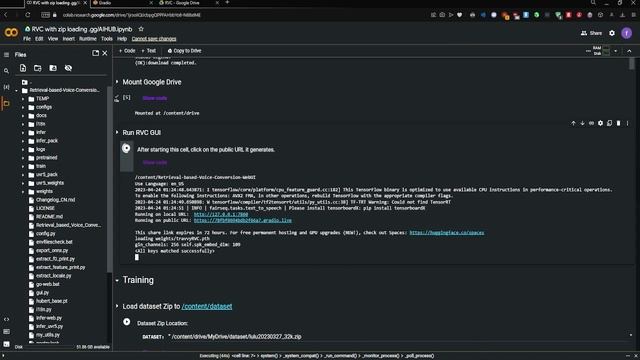Collapse the Load dataset Zip section
The width and height of the screenshot is (640, 360).
click(x=117, y=306)
